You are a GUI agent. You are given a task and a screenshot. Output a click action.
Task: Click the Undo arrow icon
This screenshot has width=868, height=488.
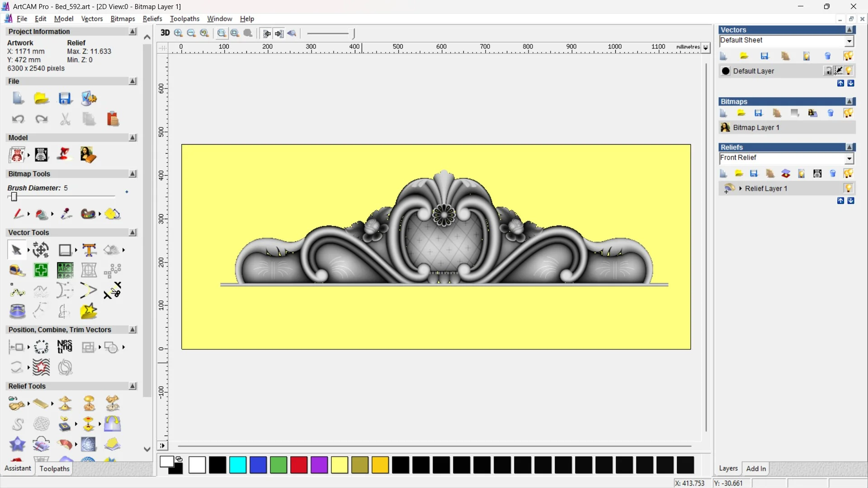(18, 119)
